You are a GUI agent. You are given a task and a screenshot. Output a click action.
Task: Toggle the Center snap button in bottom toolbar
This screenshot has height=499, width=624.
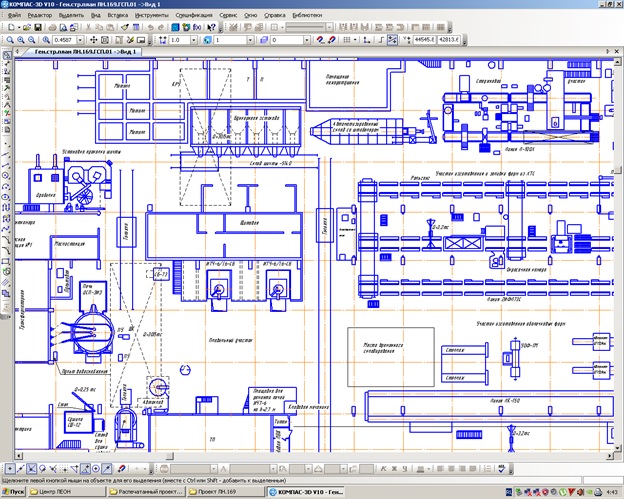(96, 469)
